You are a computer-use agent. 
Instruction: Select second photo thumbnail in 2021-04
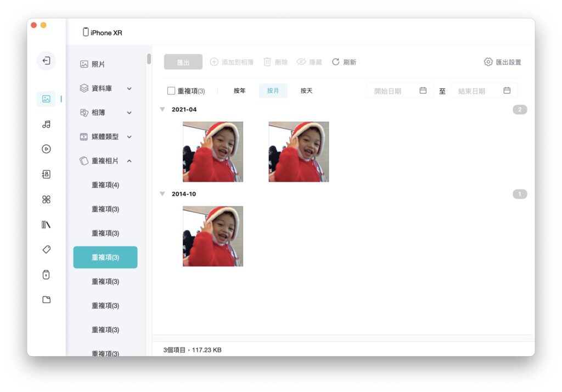299,152
